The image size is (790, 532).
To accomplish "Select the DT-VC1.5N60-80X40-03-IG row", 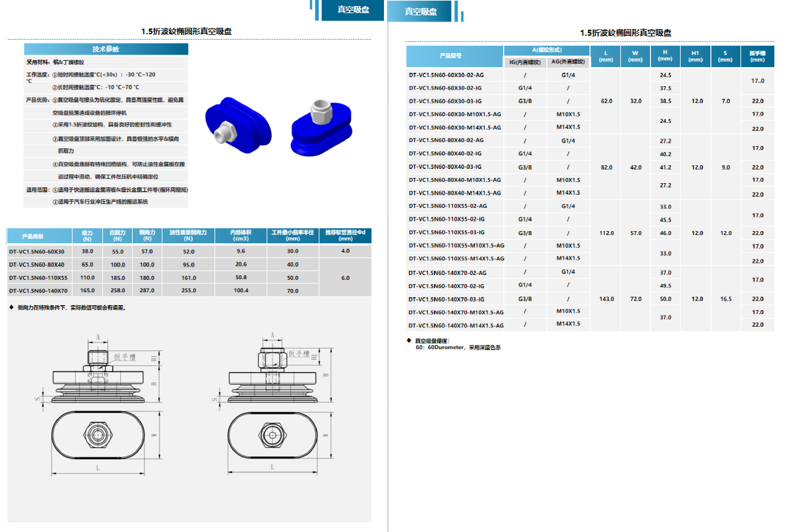I will tap(445, 167).
